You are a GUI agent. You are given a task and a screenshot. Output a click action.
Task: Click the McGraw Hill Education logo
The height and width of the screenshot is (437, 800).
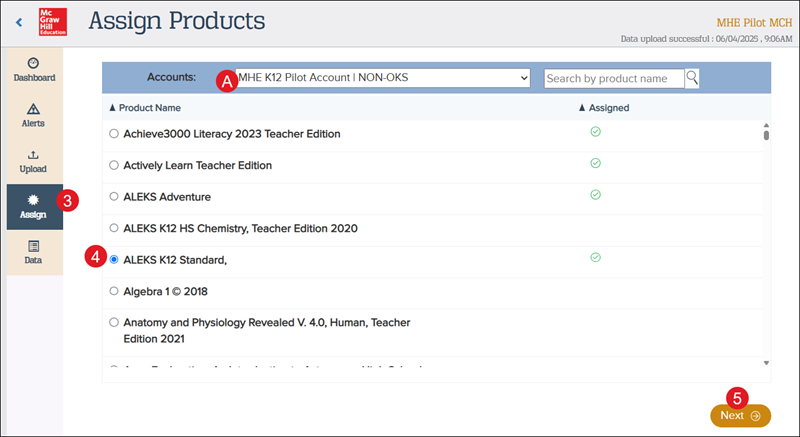point(51,21)
